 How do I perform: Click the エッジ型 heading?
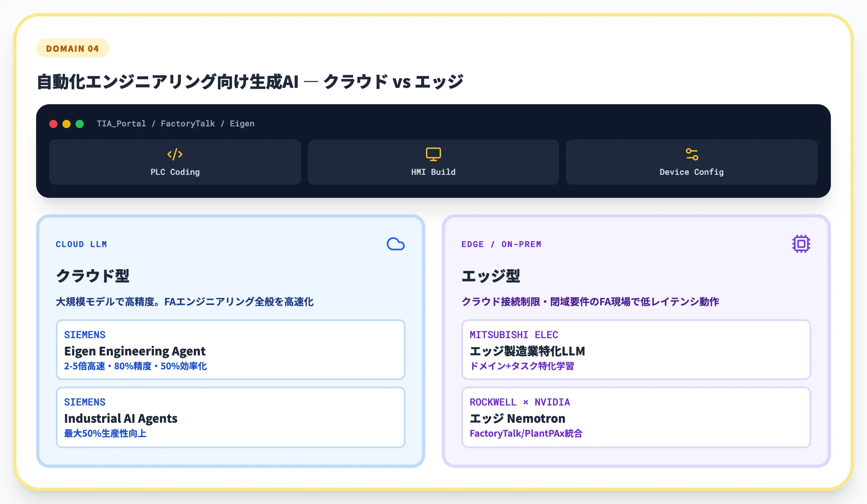point(491,276)
